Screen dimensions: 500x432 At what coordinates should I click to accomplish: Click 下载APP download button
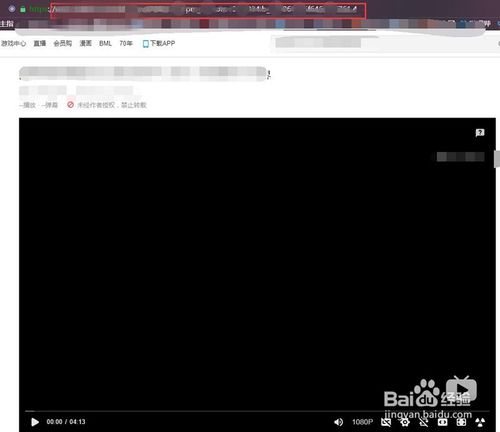click(159, 43)
